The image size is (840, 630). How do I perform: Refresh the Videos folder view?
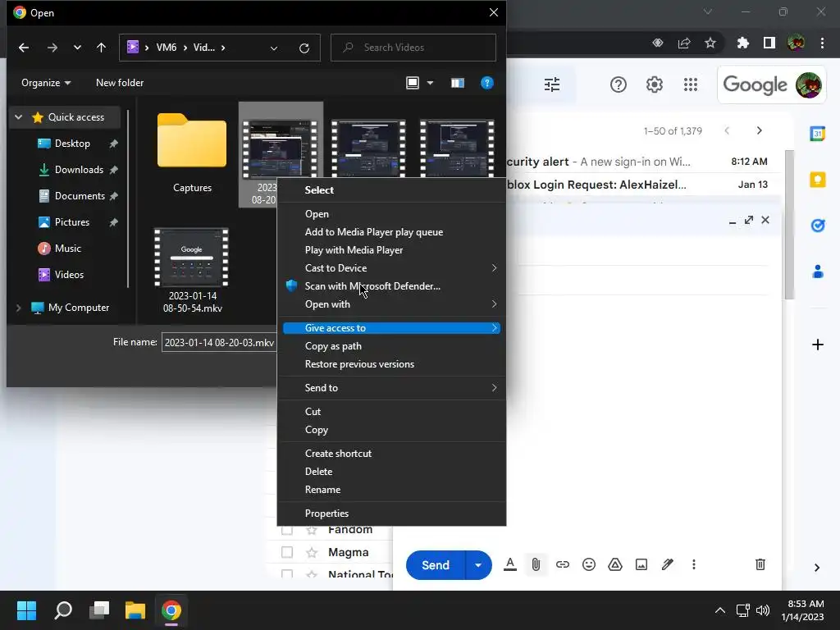[304, 48]
